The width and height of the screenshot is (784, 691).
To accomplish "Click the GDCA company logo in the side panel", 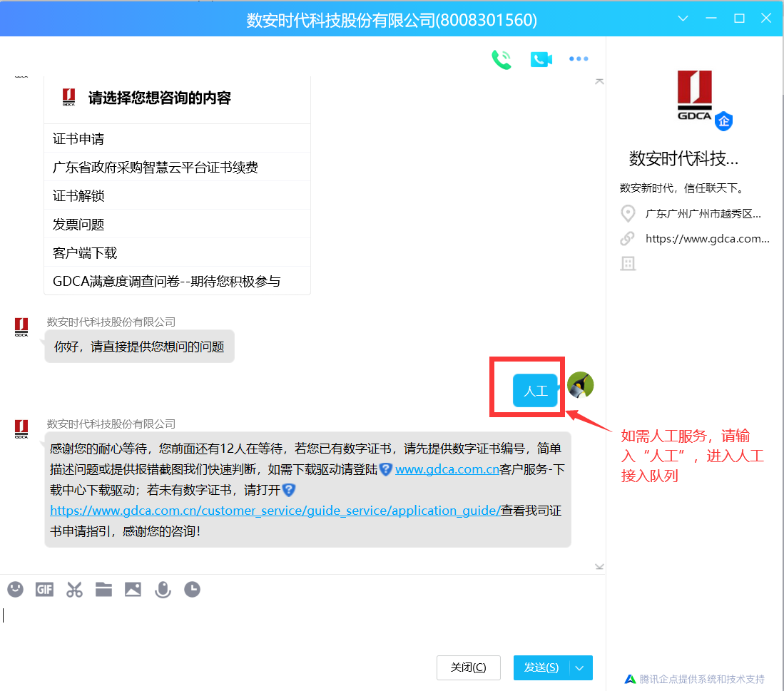I will 695,96.
